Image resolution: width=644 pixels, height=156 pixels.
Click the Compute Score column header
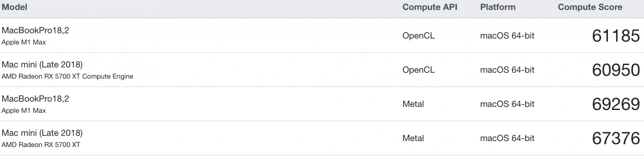coord(590,7)
